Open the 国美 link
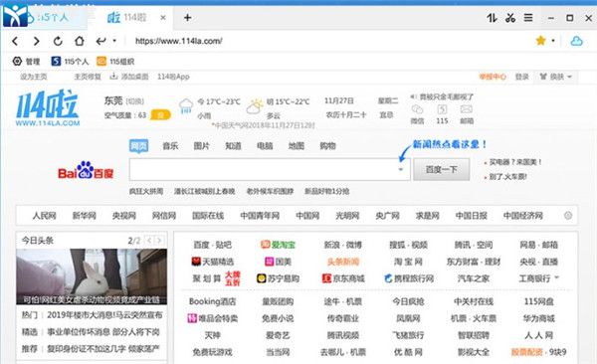 click(278, 262)
